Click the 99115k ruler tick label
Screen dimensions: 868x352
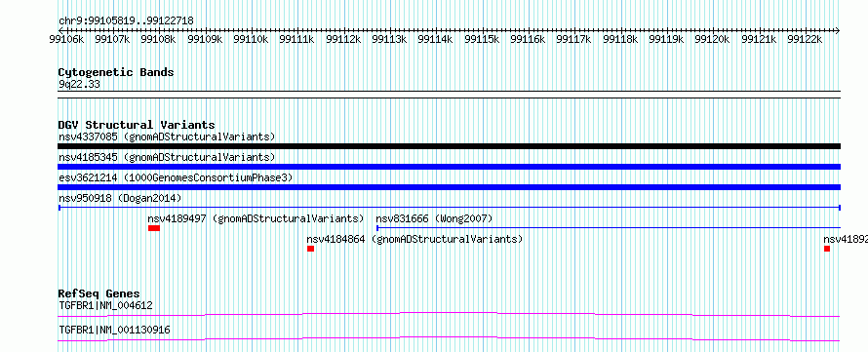pos(482,39)
